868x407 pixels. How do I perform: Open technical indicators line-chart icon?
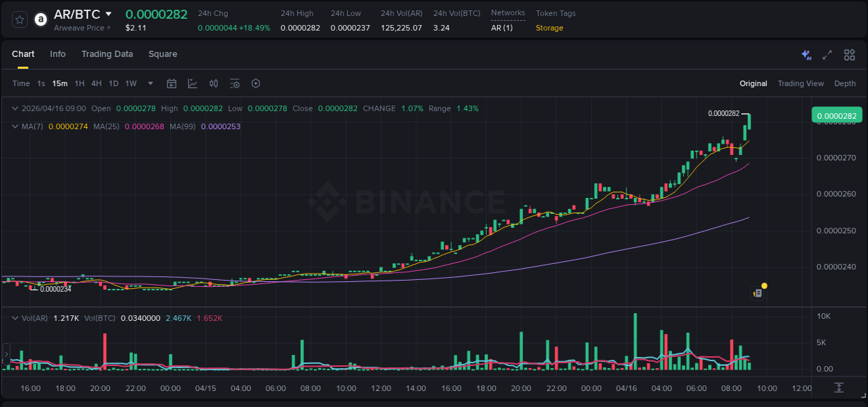coord(192,83)
